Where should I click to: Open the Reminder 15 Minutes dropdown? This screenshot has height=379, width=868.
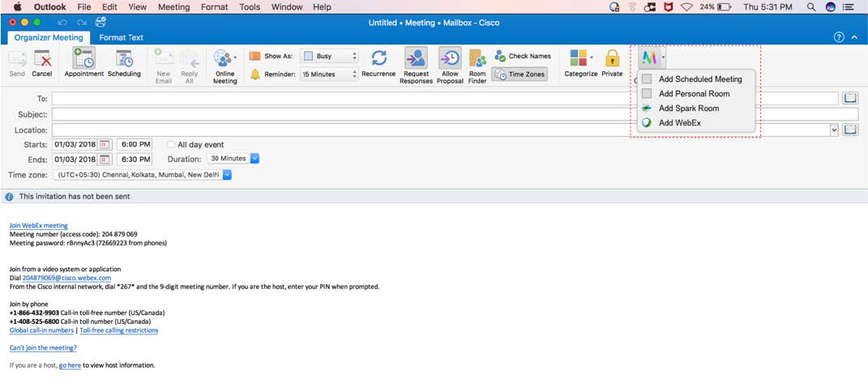tap(329, 75)
